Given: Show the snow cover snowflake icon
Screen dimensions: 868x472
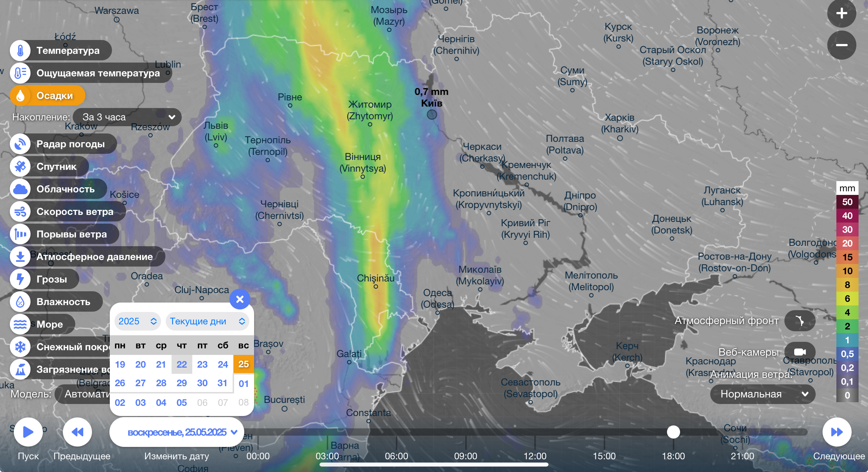Looking at the screenshot, I should click(x=20, y=347).
